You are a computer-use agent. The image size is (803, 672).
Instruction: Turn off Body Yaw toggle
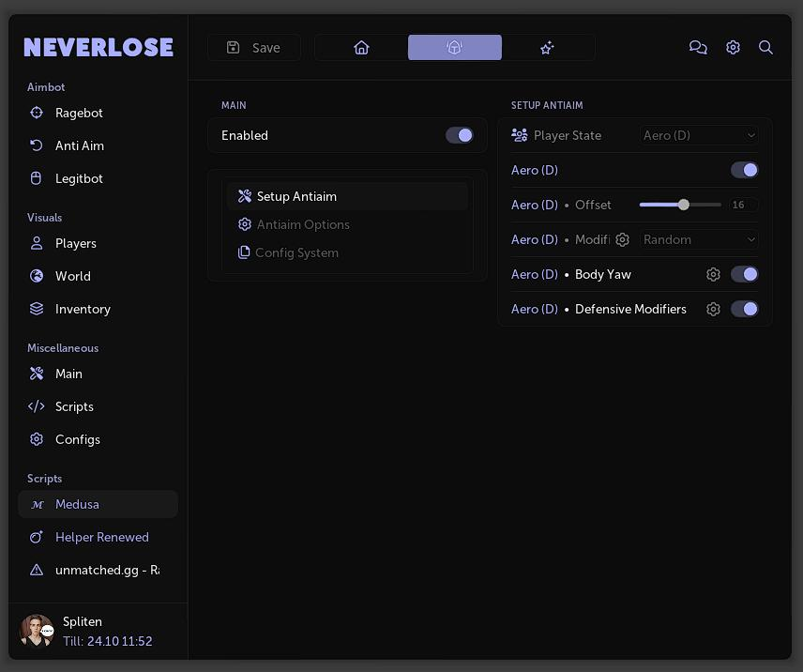(x=744, y=274)
